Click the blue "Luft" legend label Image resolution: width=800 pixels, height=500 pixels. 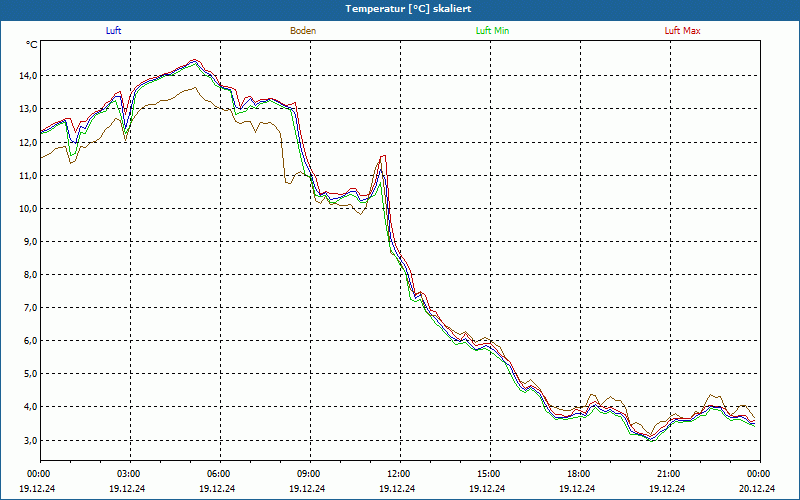point(113,31)
